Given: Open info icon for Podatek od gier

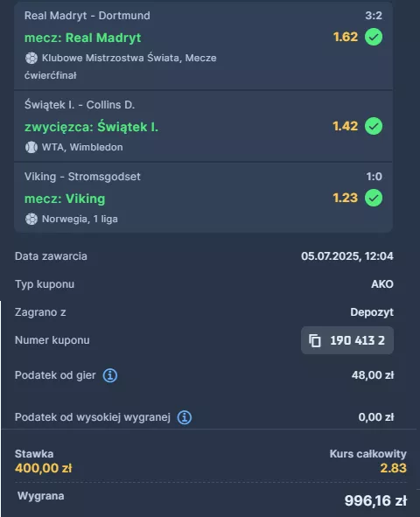Looking at the screenshot, I should [x=109, y=375].
